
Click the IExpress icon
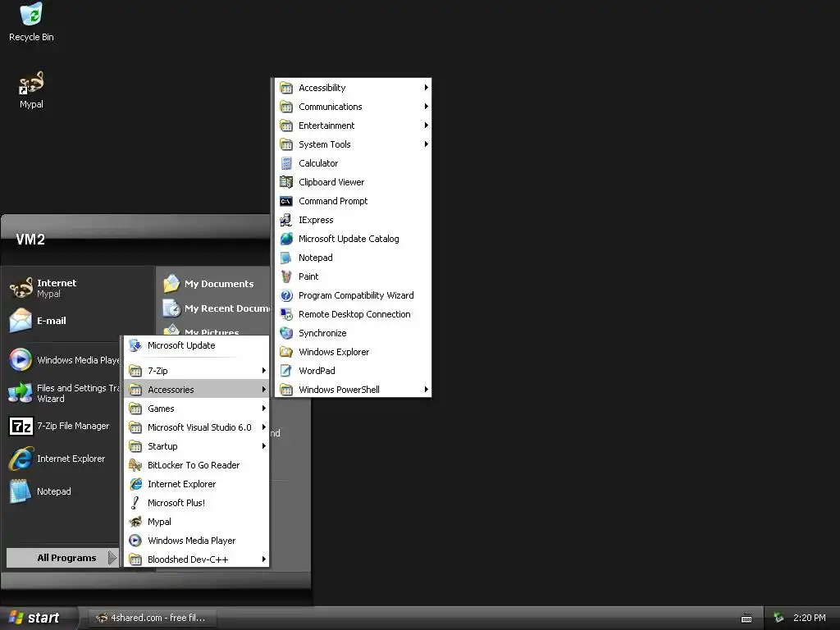(286, 220)
